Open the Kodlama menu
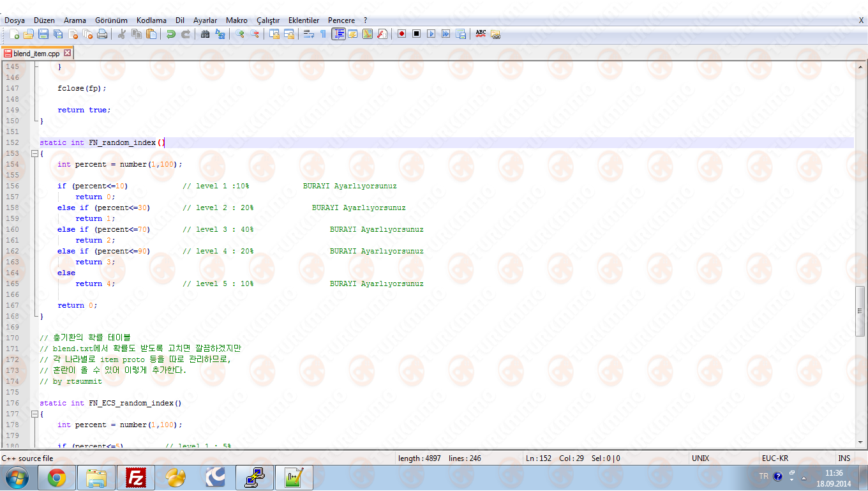The height and width of the screenshot is (491, 868). point(151,20)
